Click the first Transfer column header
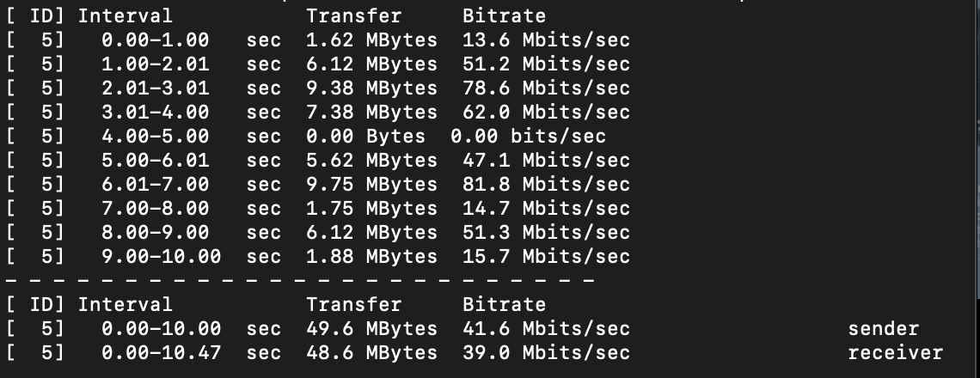 click(x=354, y=15)
